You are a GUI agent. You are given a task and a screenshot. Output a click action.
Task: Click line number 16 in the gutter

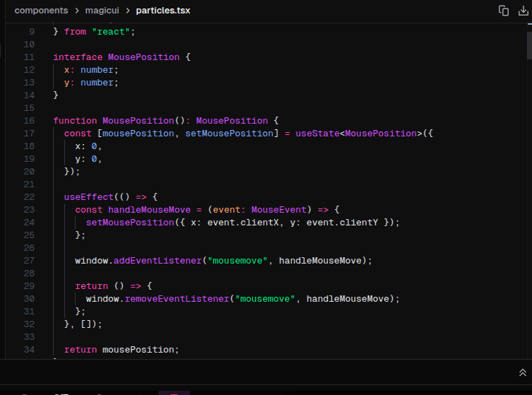point(29,121)
